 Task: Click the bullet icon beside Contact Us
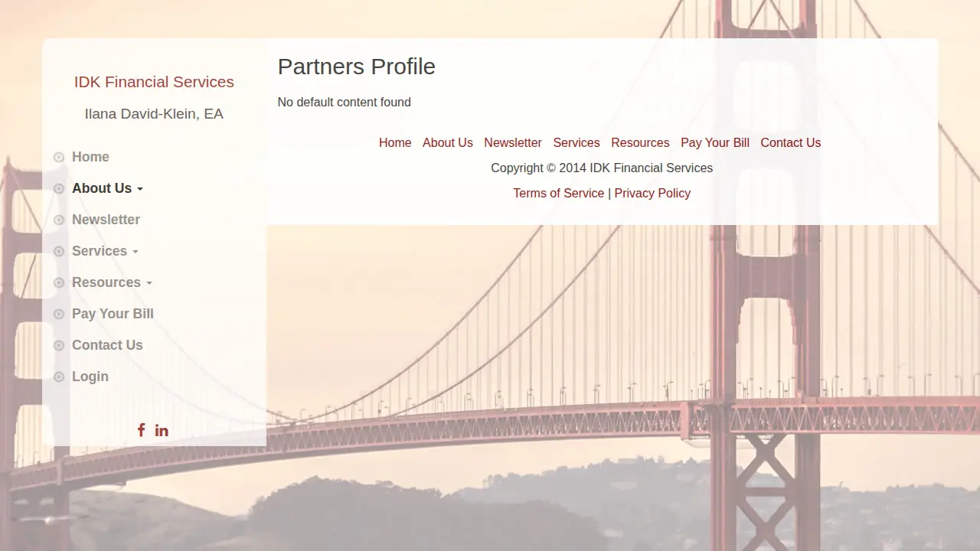[x=59, y=345]
